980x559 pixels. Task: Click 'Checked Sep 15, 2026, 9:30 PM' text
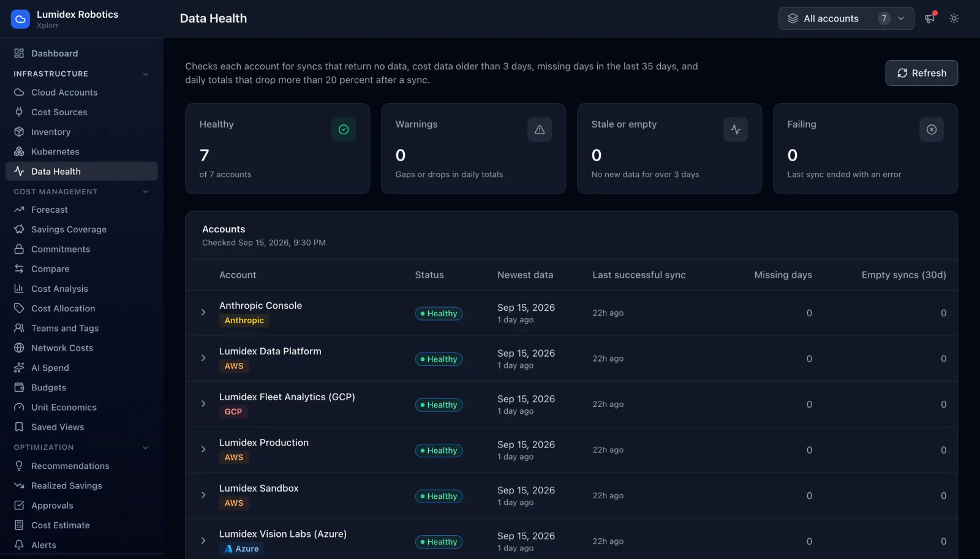coord(264,243)
